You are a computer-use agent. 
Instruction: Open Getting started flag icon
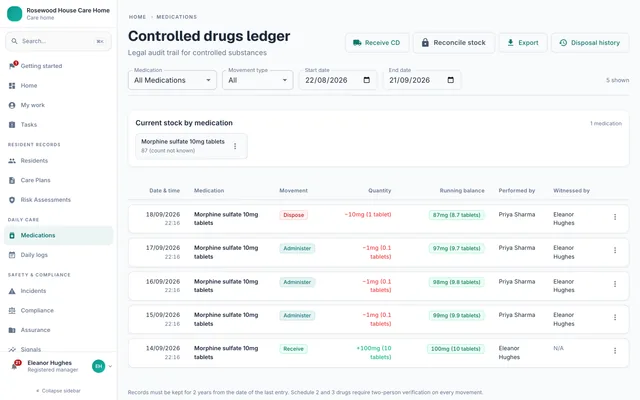13,66
